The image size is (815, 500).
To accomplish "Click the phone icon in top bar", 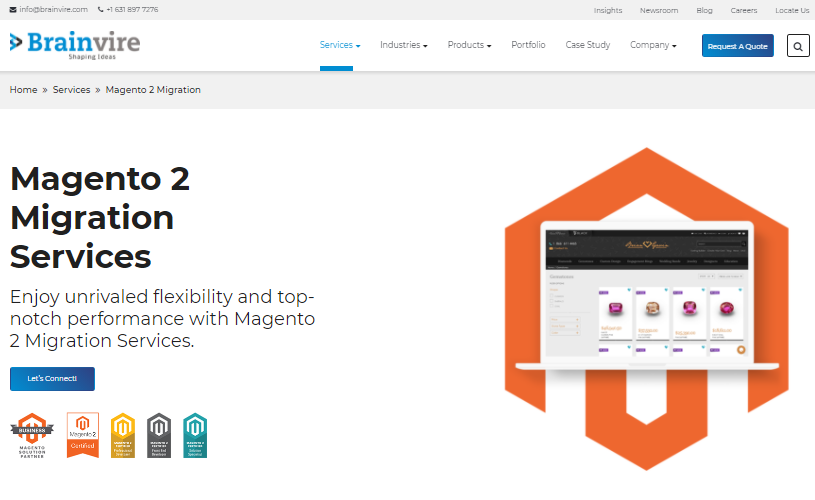I will [x=101, y=10].
